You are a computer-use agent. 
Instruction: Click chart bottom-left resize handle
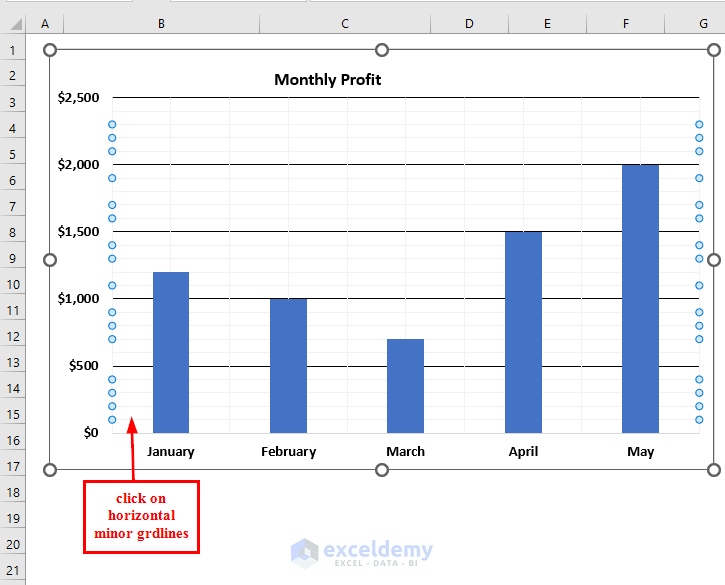click(x=50, y=470)
